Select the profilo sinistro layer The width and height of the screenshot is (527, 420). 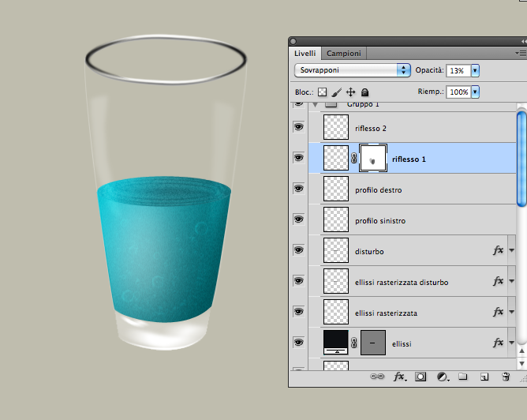point(413,219)
